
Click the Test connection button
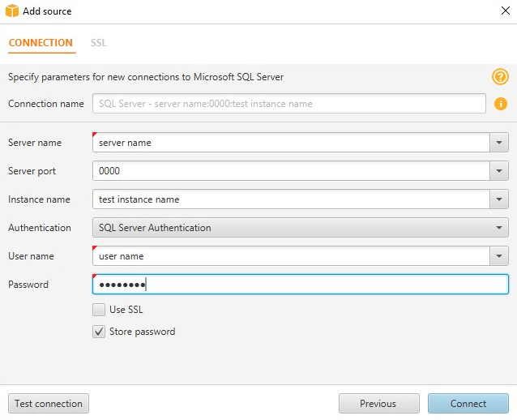(49, 404)
